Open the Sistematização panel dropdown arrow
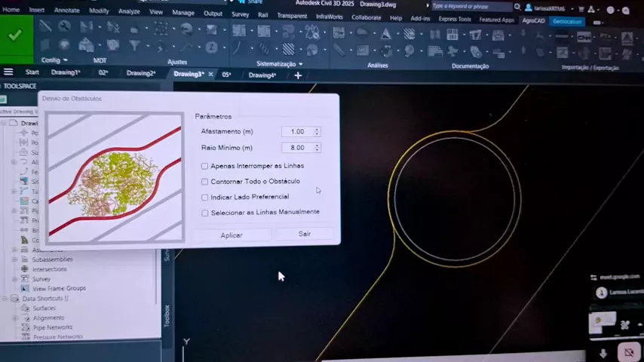The image size is (644, 362). 301,65
